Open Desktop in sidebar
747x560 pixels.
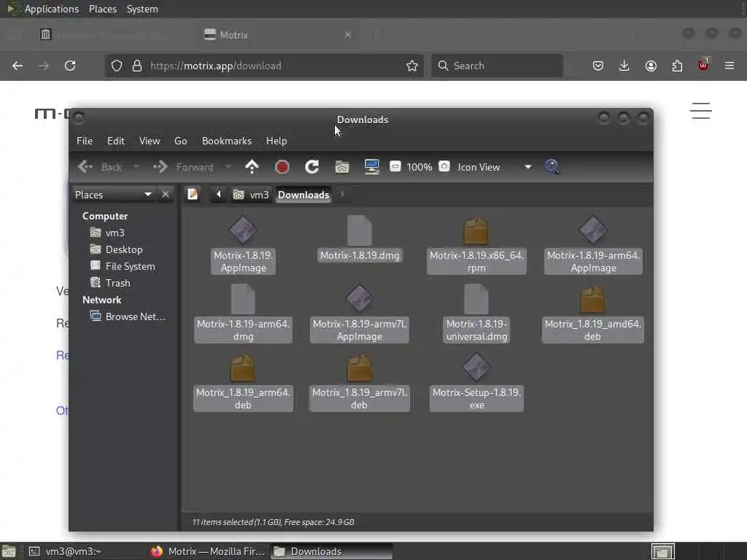click(116, 249)
